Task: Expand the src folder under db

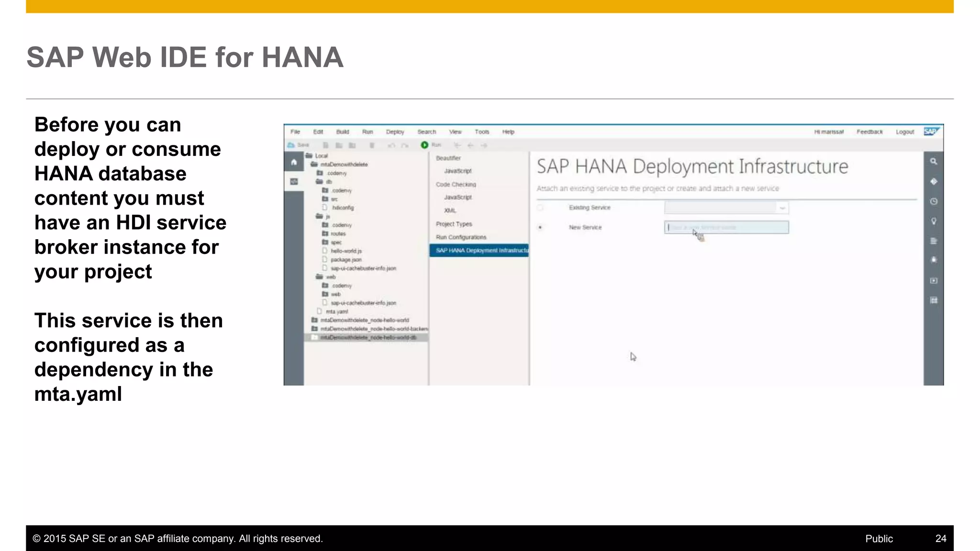Action: tap(325, 199)
